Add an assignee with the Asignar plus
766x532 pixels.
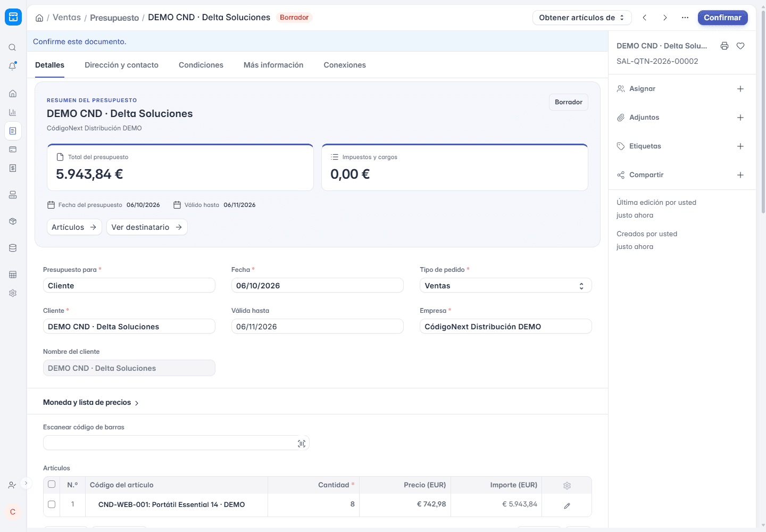[740, 89]
